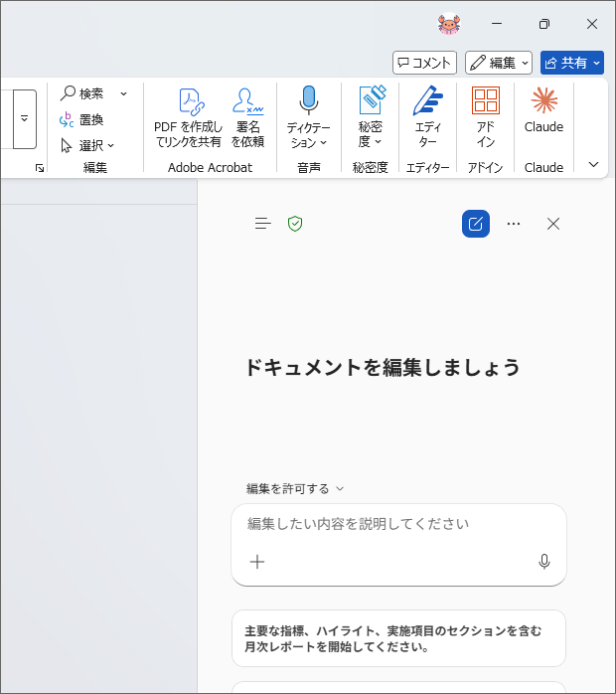Start ディクテーション with the microphone icon
This screenshot has width=616, height=694.
tap(308, 117)
